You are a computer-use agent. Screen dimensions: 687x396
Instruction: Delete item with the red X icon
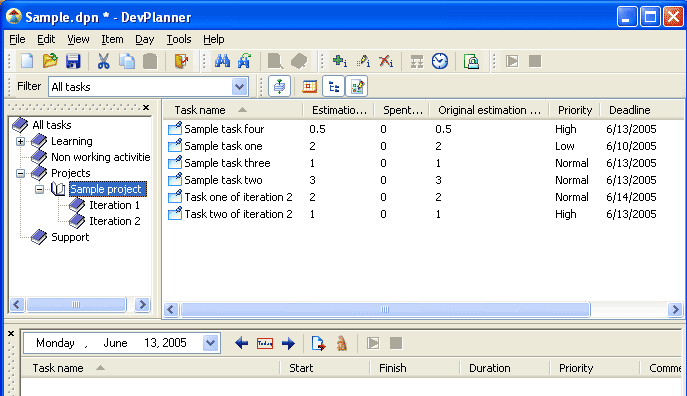pyautogui.click(x=386, y=61)
